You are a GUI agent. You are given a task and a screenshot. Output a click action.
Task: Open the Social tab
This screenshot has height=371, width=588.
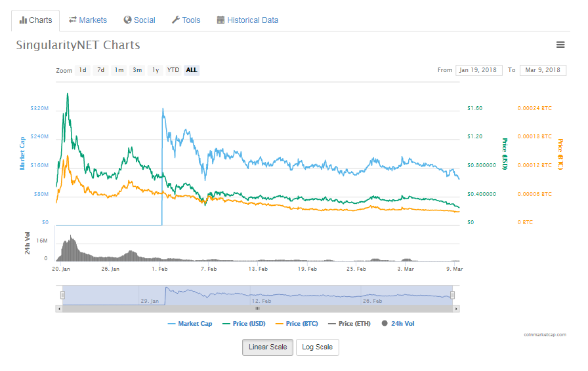140,20
